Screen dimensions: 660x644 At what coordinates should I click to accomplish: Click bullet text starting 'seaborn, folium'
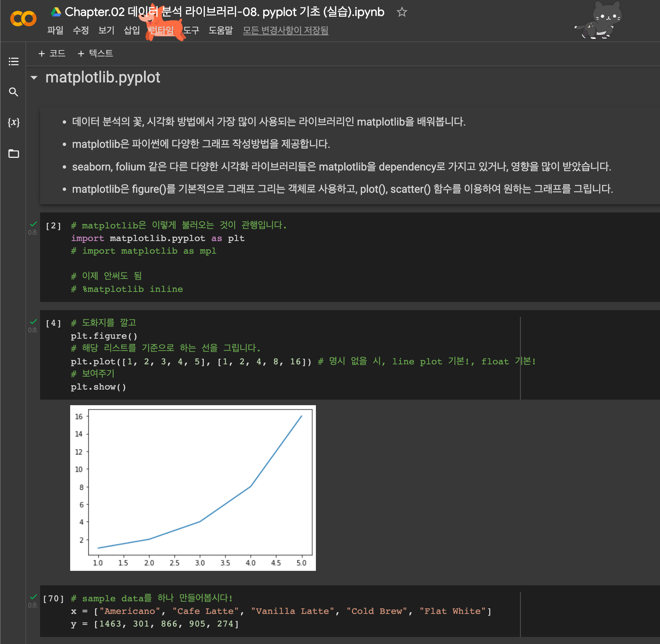coord(342,167)
